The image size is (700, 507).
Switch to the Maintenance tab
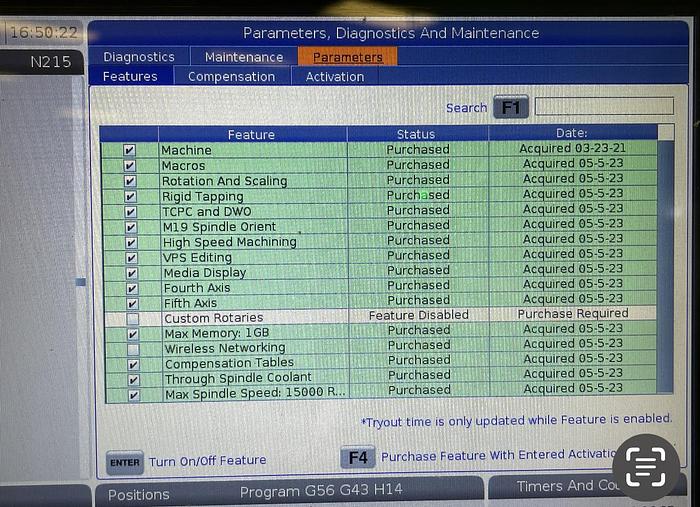244,57
